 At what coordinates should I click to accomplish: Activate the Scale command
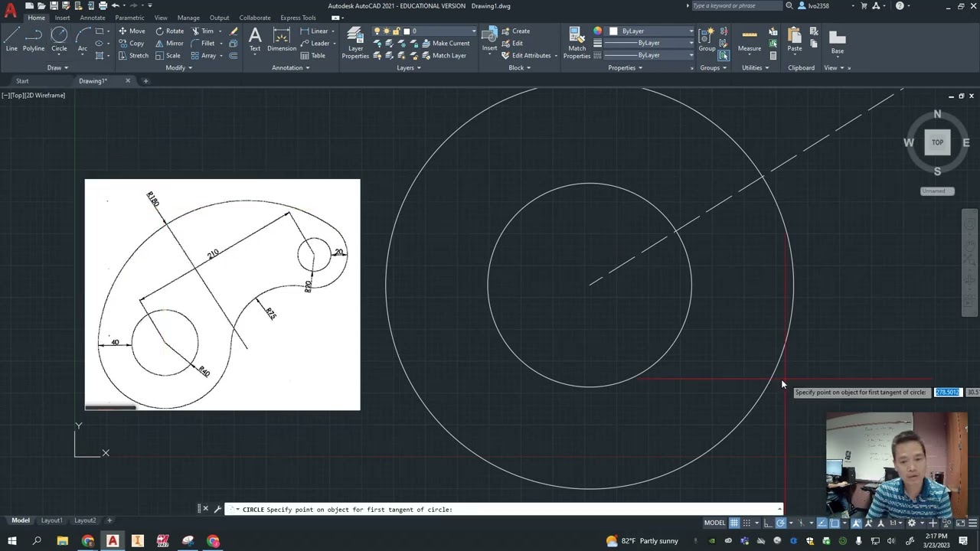[x=168, y=56]
